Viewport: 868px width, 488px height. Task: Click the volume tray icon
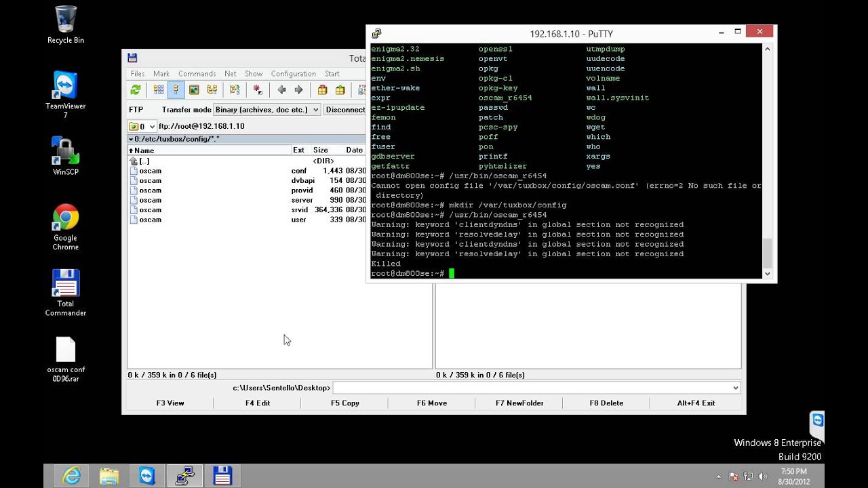[763, 476]
